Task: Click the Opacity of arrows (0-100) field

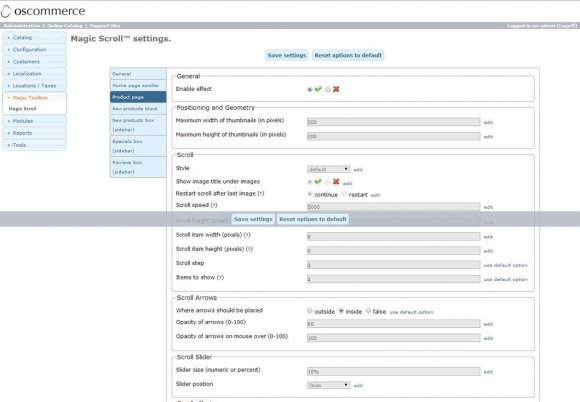Action: click(394, 324)
